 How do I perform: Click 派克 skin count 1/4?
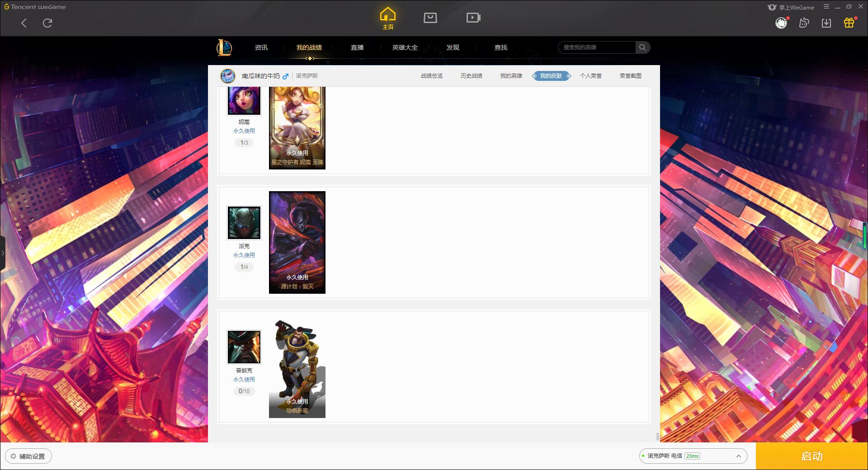click(x=244, y=267)
